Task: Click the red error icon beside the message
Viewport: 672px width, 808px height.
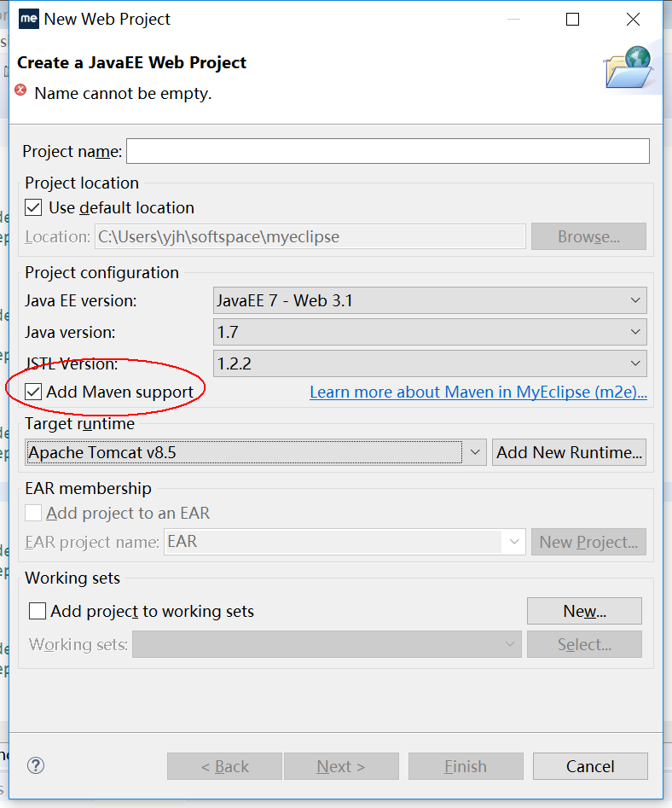Action: 20,90
